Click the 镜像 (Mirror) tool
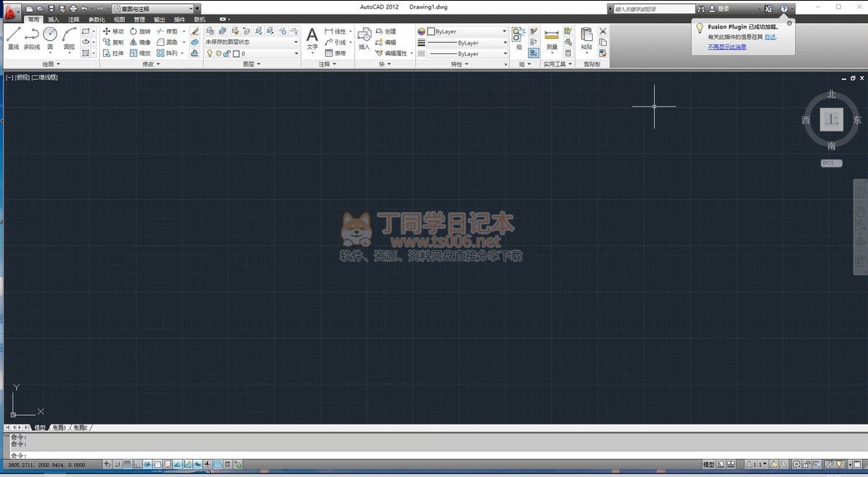 click(x=139, y=42)
